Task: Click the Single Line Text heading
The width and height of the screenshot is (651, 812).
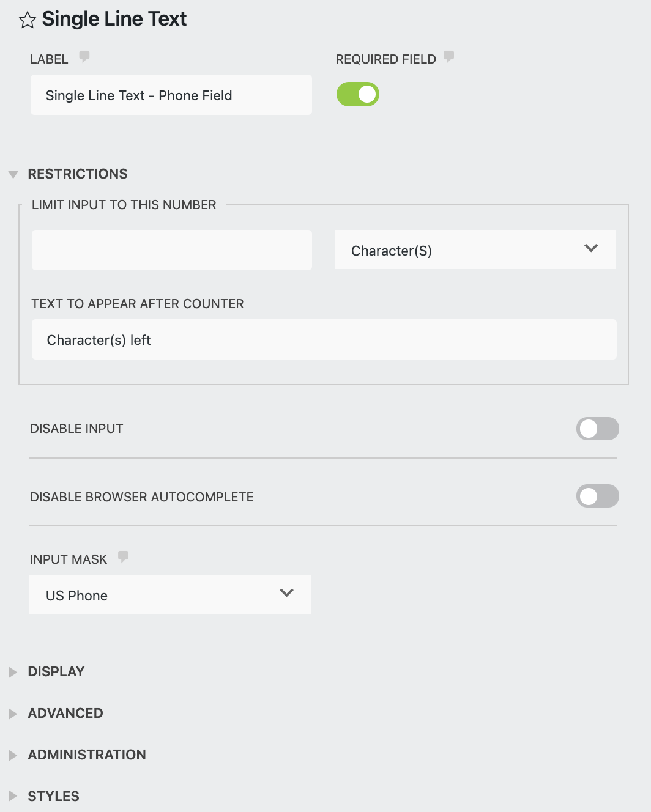Action: point(113,19)
